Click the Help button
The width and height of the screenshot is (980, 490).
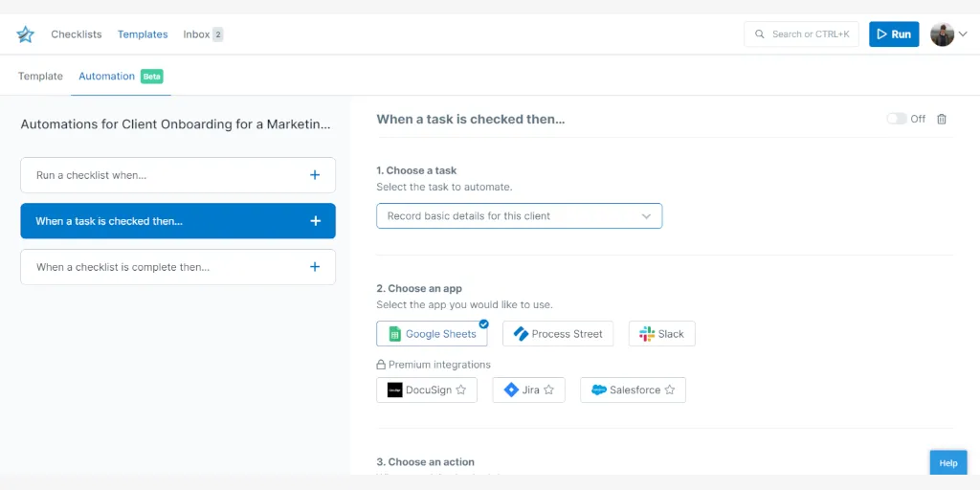[948, 463]
